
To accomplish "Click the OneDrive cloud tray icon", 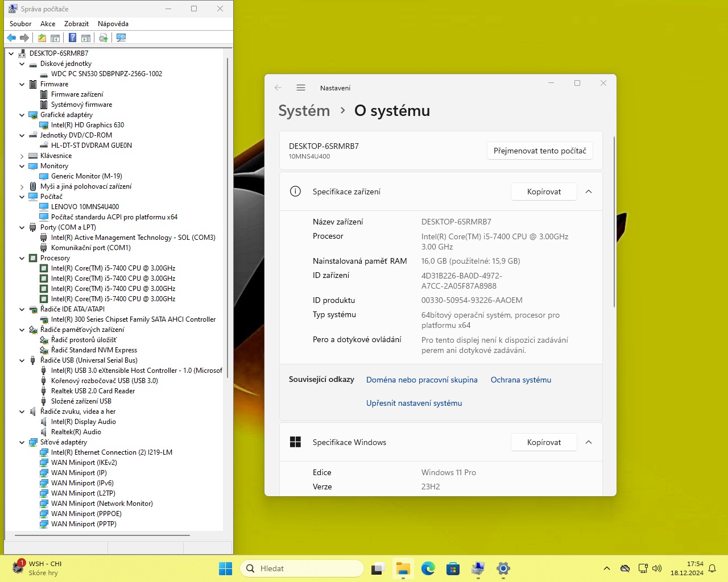I will coord(625,568).
